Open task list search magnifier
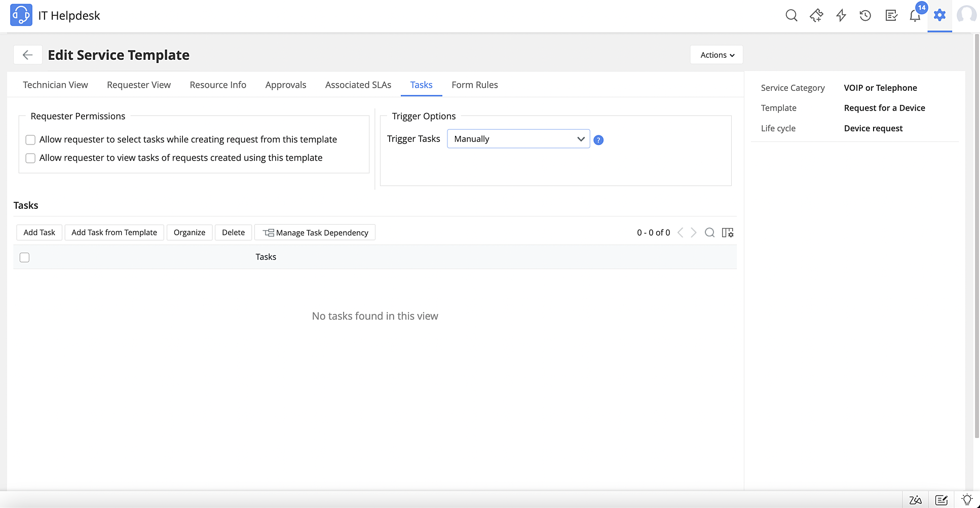Image resolution: width=980 pixels, height=508 pixels. 709,232
